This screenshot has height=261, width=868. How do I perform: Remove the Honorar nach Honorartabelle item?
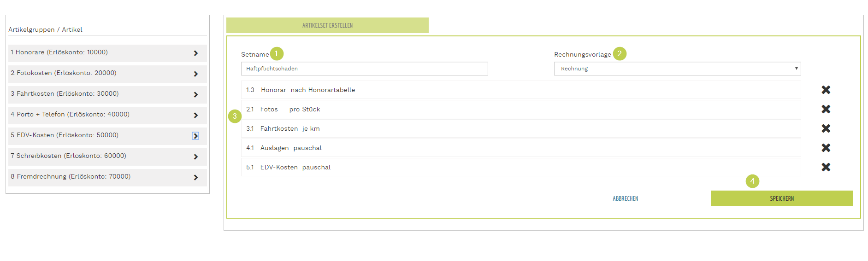(826, 90)
